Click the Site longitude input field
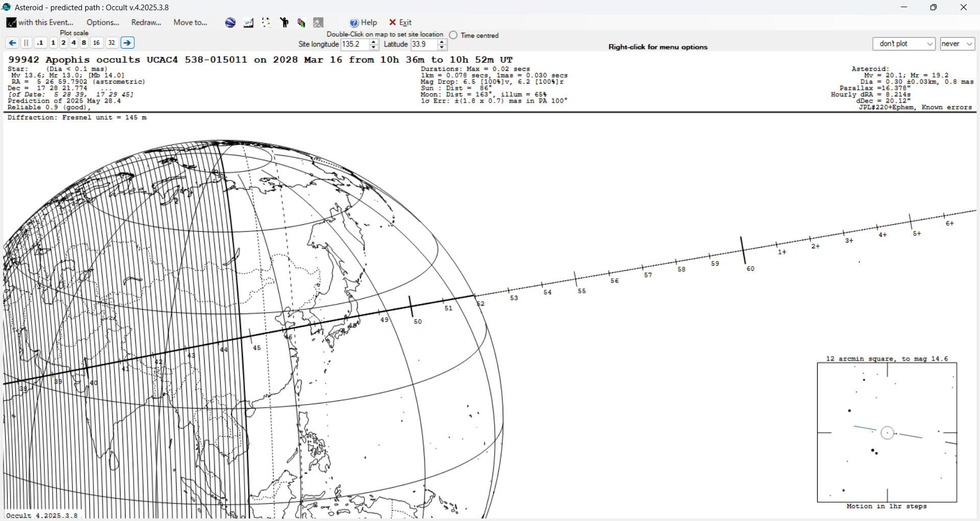The height and width of the screenshot is (521, 980). pos(355,44)
